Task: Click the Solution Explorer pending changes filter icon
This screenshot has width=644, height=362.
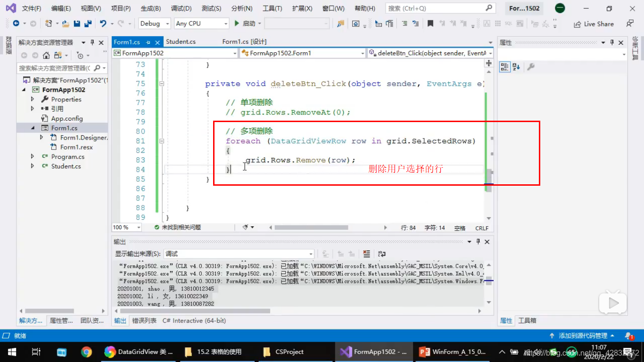Action: [x=80, y=55]
